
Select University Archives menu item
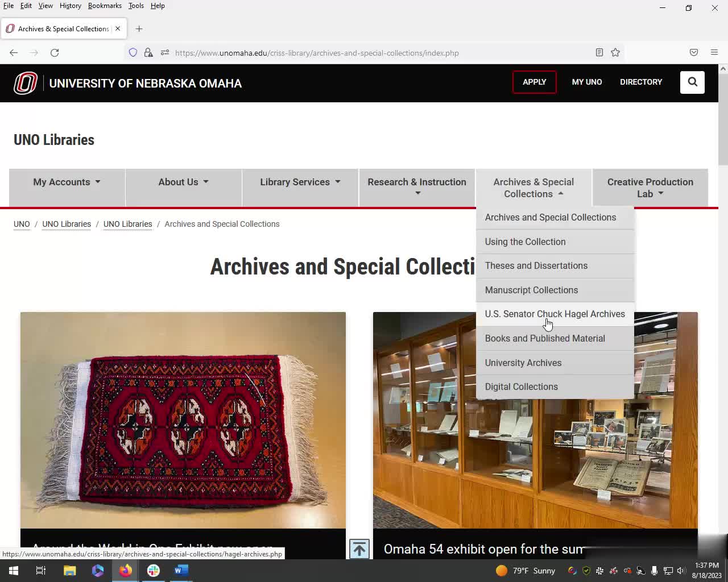point(555,363)
